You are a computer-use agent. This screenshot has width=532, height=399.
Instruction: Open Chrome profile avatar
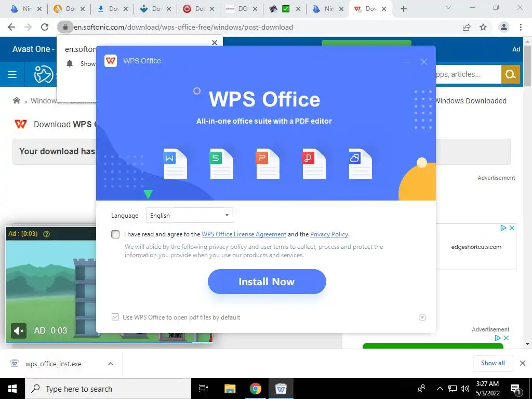504,27
